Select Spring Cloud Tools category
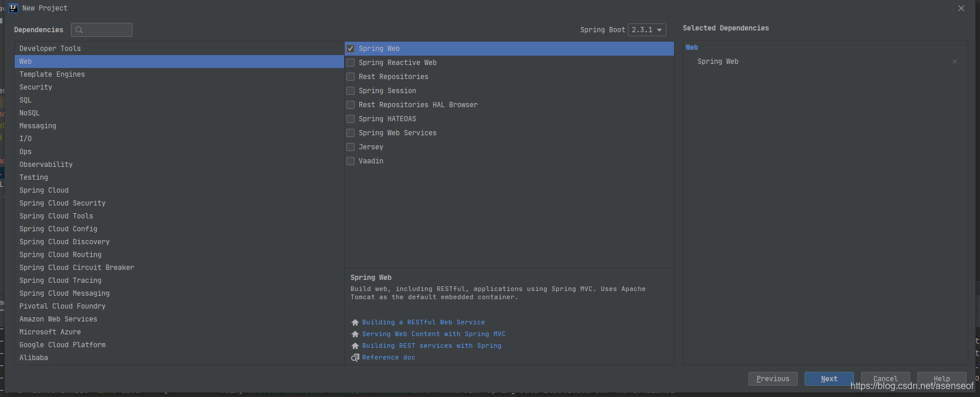 (x=179, y=216)
